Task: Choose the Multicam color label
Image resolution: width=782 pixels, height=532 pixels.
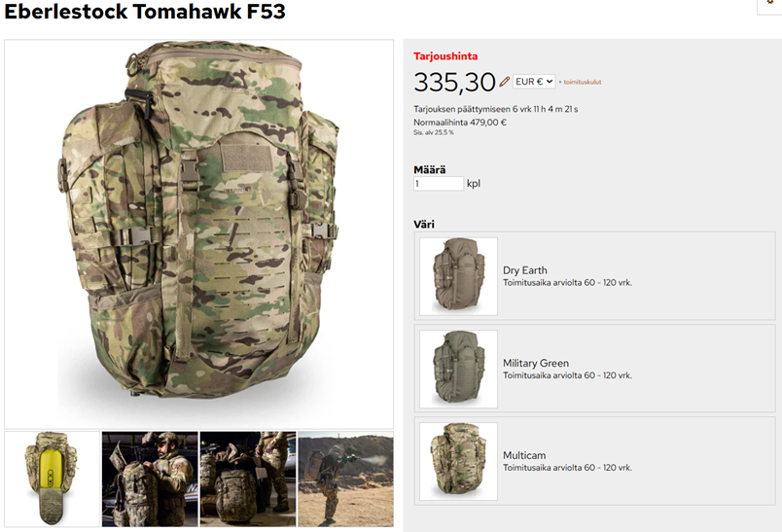Action: point(524,455)
